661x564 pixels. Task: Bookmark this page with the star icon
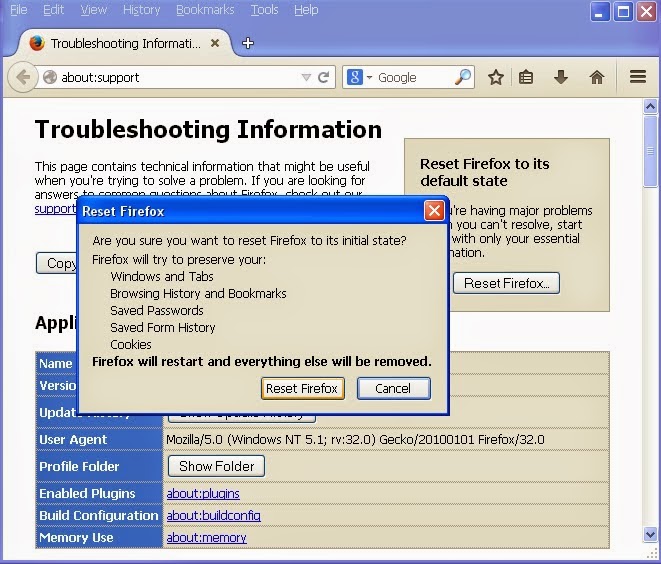[496, 77]
